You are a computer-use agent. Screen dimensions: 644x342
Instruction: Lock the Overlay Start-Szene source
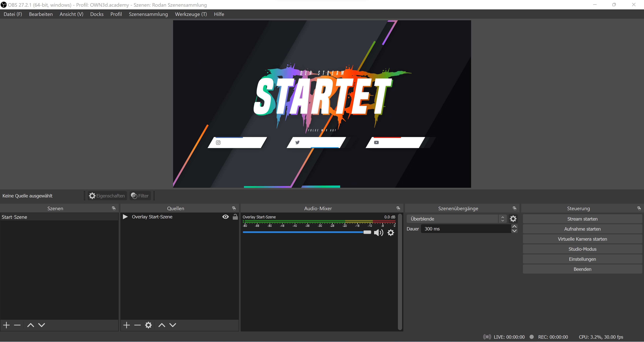(235, 217)
